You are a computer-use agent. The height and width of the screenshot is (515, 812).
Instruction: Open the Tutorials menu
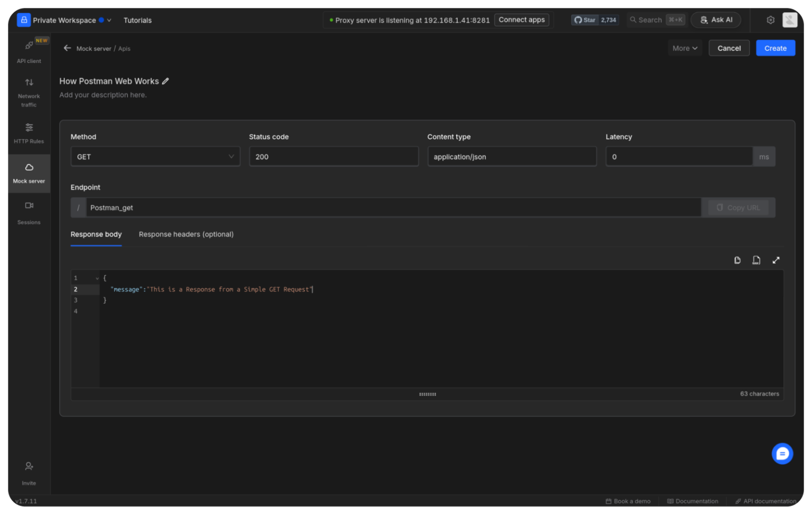pyautogui.click(x=137, y=20)
